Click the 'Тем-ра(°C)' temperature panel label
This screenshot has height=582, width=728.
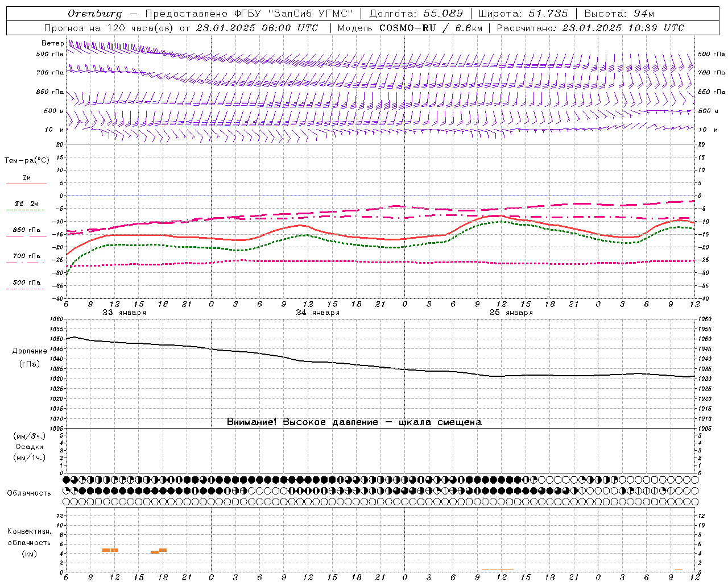(27, 161)
